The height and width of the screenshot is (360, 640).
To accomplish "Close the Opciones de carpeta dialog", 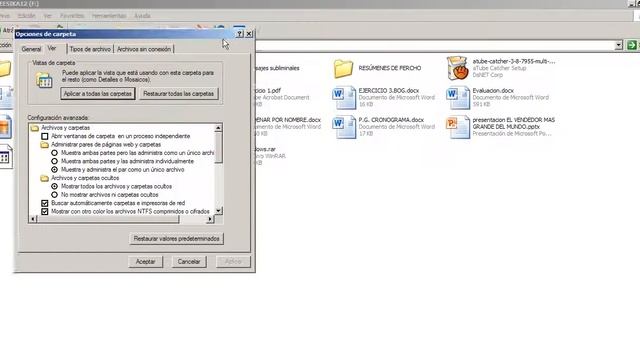I will (x=249, y=34).
